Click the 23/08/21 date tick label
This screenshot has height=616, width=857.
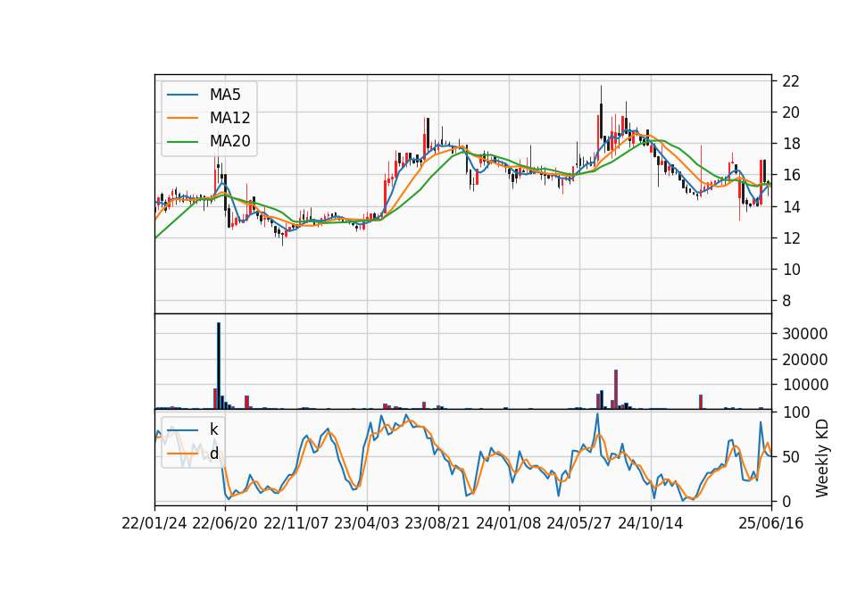coord(437,523)
